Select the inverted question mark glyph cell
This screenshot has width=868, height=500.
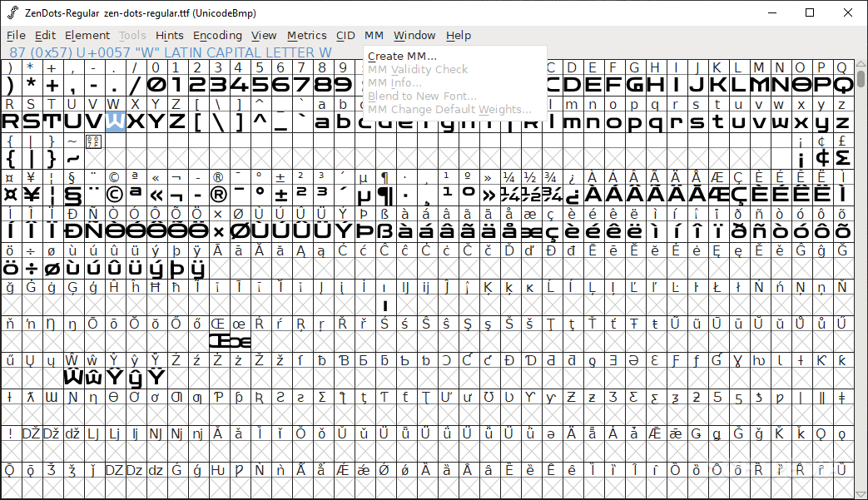pyautogui.click(x=572, y=195)
